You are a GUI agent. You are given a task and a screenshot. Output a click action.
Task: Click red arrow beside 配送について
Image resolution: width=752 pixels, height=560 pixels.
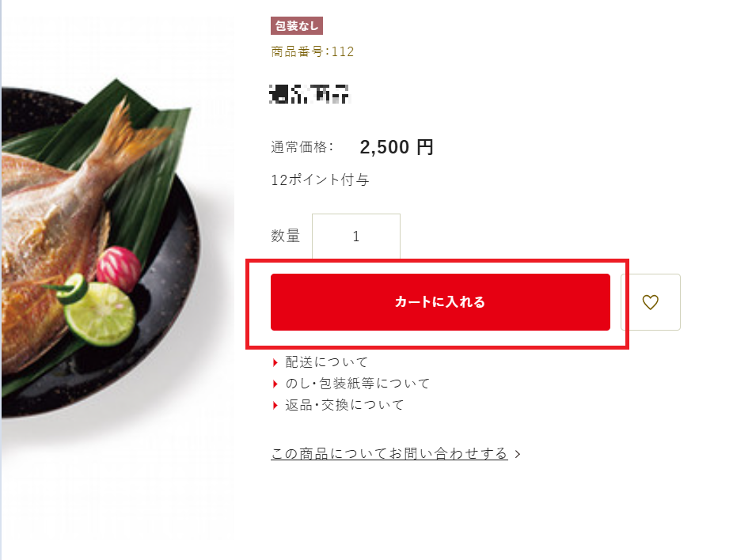(275, 362)
